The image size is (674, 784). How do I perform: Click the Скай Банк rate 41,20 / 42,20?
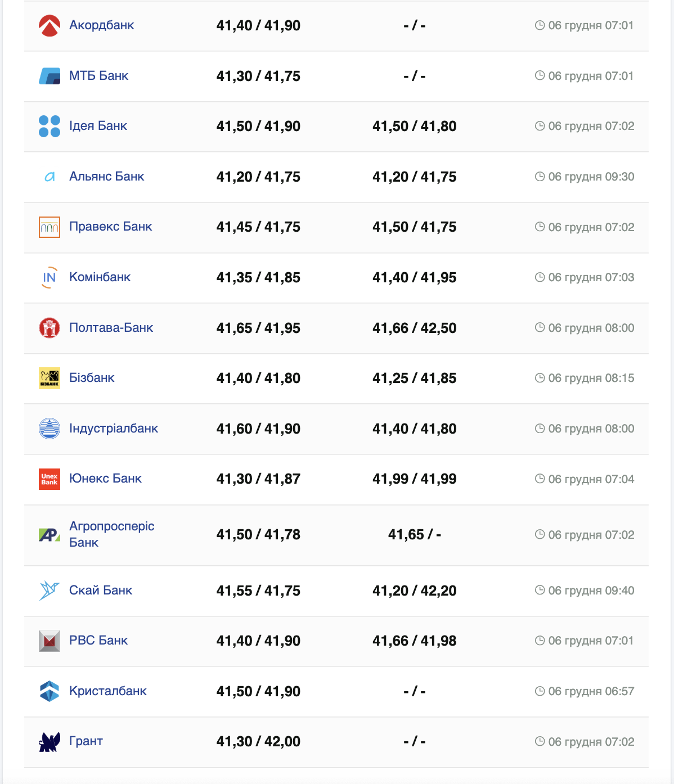414,591
